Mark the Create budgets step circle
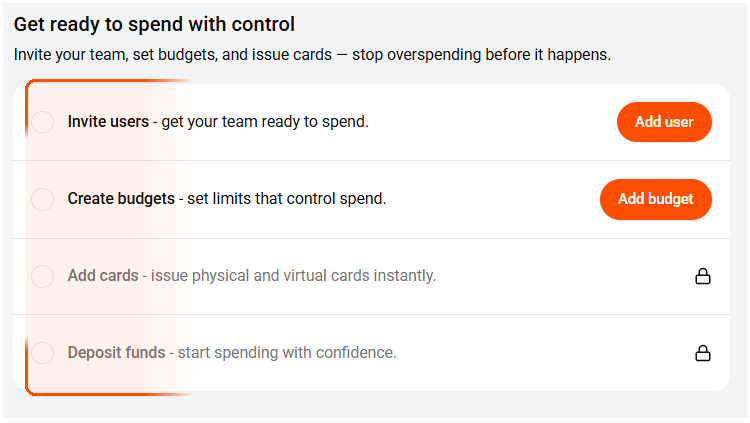This screenshot has width=750, height=423. (x=42, y=199)
